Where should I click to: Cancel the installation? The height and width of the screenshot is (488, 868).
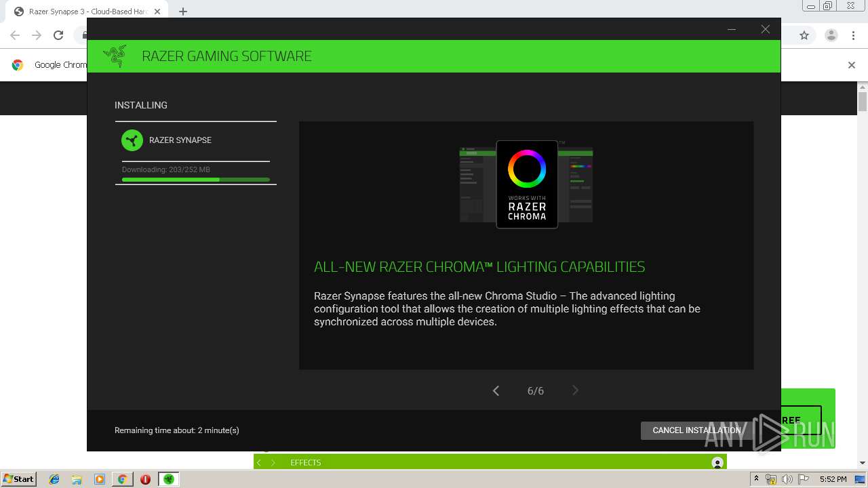point(696,430)
